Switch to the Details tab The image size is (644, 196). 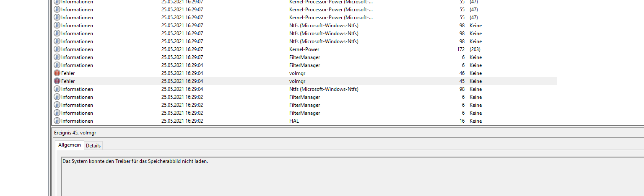(93, 146)
